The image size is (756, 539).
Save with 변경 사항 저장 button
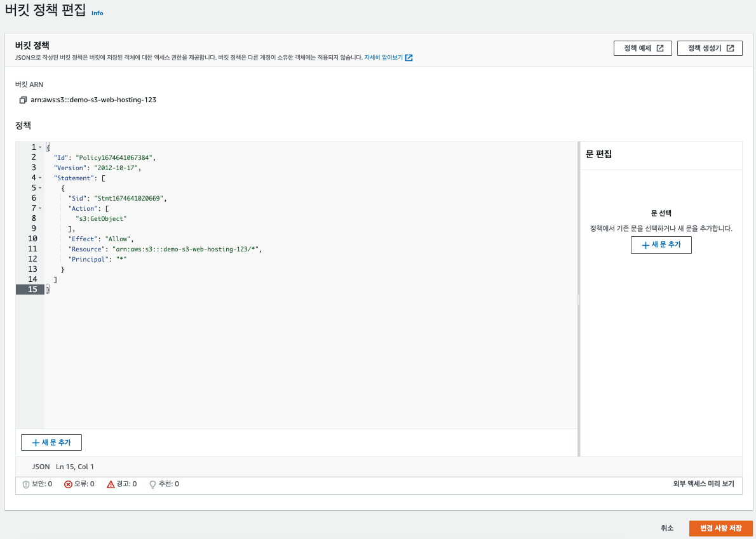tap(721, 528)
